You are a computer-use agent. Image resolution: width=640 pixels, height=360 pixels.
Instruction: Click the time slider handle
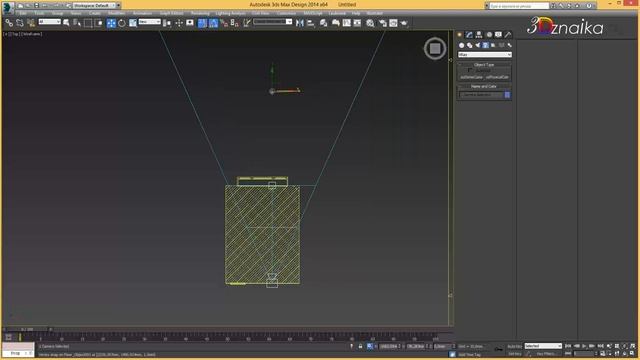click(27, 329)
